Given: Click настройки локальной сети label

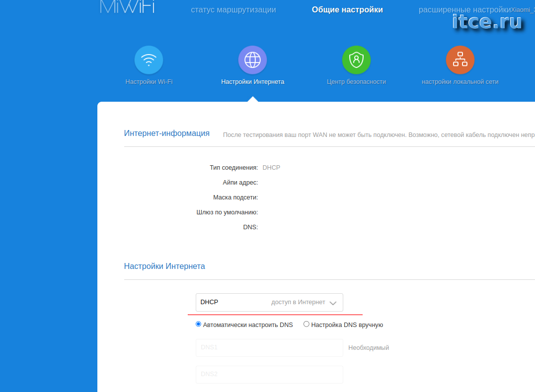Looking at the screenshot, I should coord(460,82).
